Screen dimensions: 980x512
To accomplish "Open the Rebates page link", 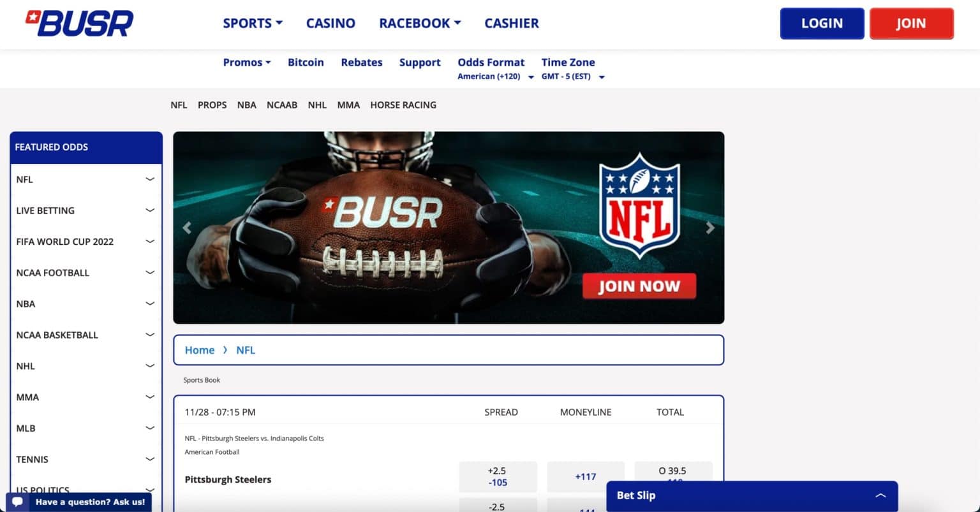I will 362,62.
